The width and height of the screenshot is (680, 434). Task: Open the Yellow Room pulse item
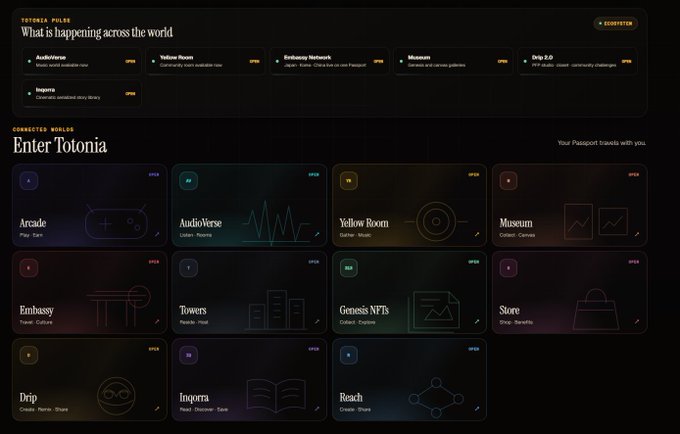(x=206, y=61)
